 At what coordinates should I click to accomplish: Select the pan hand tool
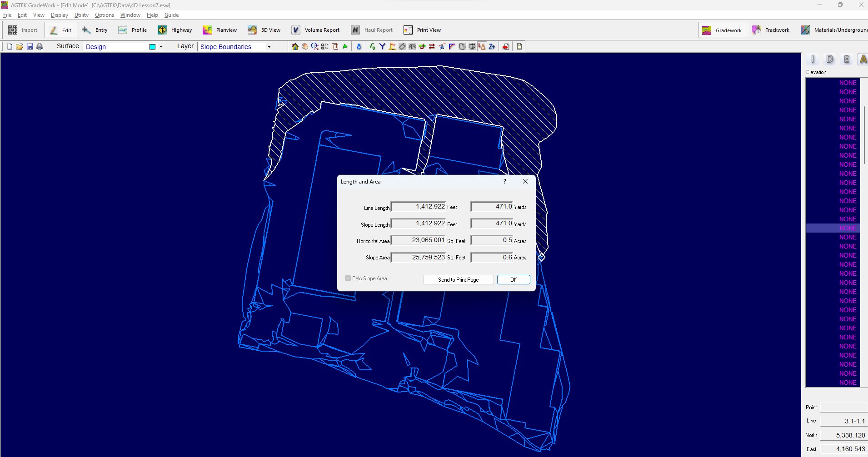(305, 46)
